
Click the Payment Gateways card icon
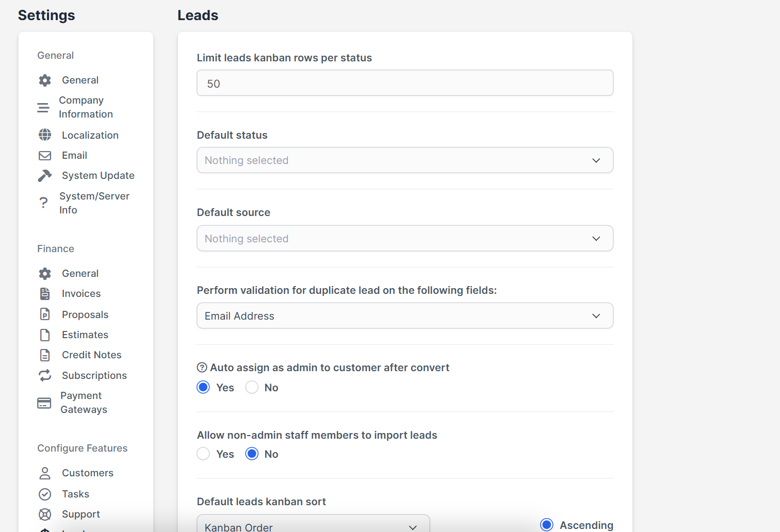click(x=44, y=403)
